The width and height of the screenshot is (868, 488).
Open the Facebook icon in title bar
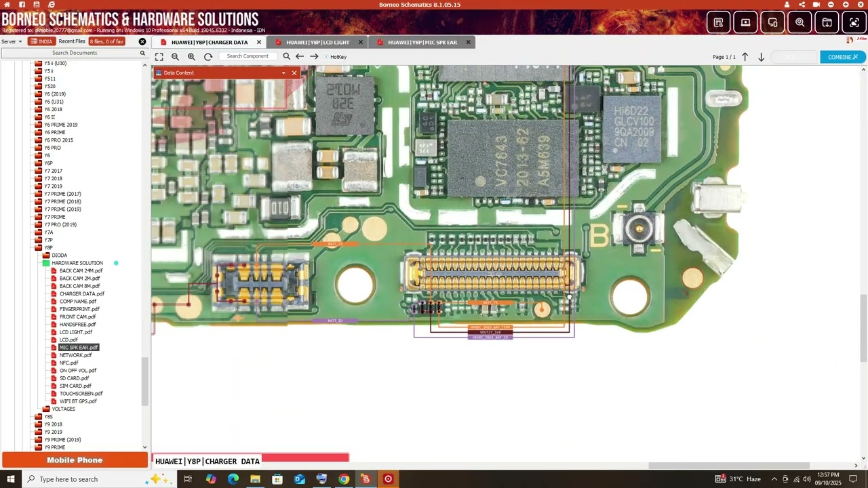pos(22,5)
